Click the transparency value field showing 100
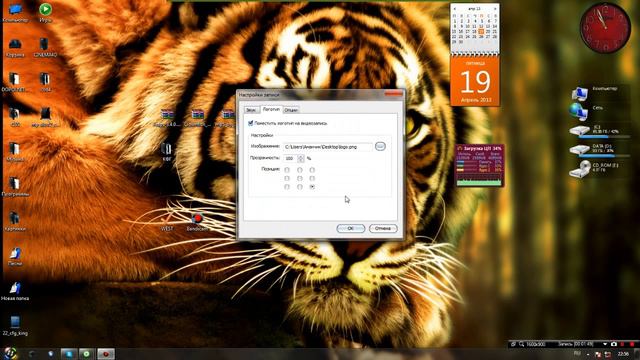 click(x=290, y=158)
